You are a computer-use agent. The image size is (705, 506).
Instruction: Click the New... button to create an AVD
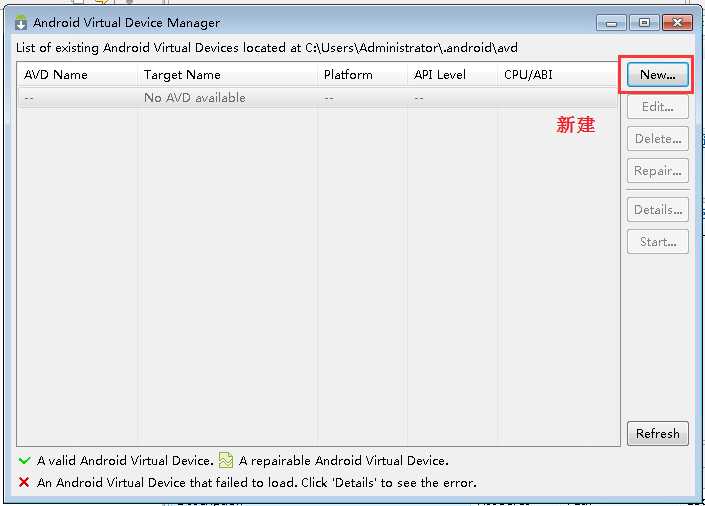[657, 74]
